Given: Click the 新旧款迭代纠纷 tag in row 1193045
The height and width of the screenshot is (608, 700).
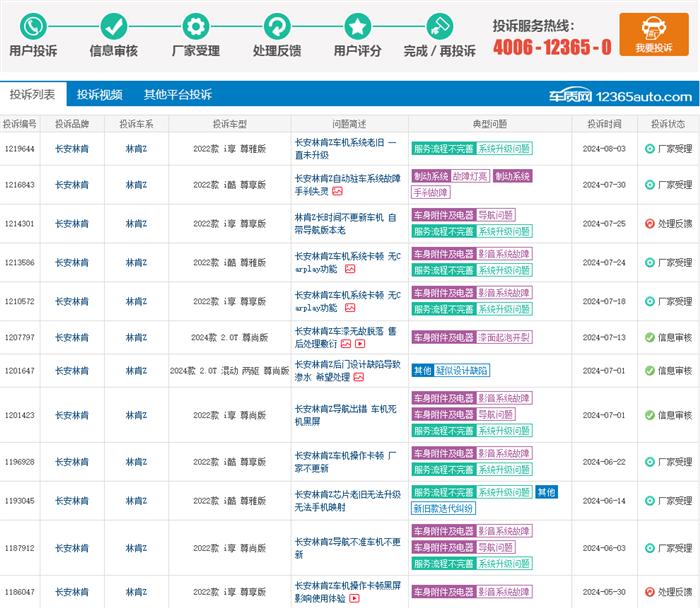Looking at the screenshot, I should pos(443,508).
